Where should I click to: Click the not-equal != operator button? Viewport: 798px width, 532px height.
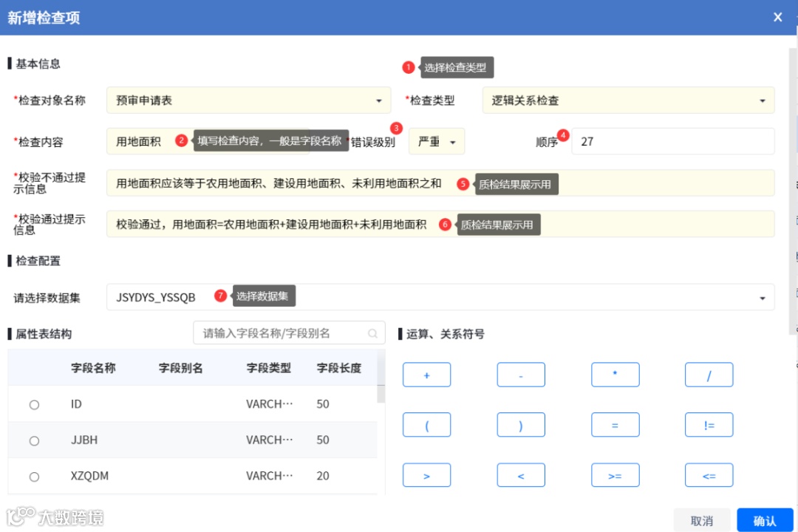709,425
